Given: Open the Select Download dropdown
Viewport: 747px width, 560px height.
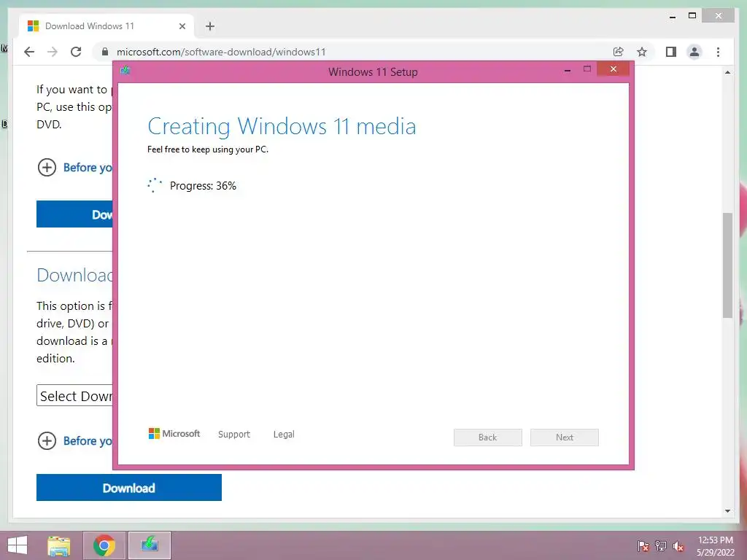Looking at the screenshot, I should coord(75,396).
